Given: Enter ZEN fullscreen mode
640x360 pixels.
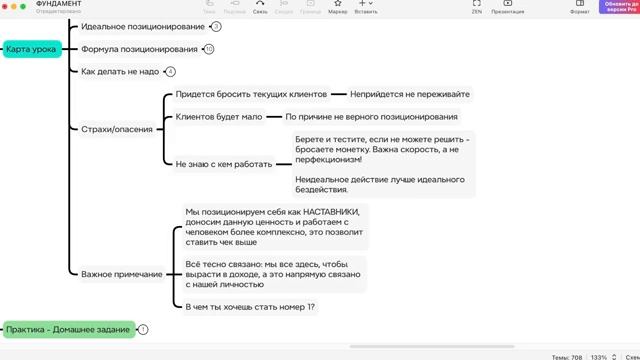Looking at the screenshot, I should pos(476,3).
